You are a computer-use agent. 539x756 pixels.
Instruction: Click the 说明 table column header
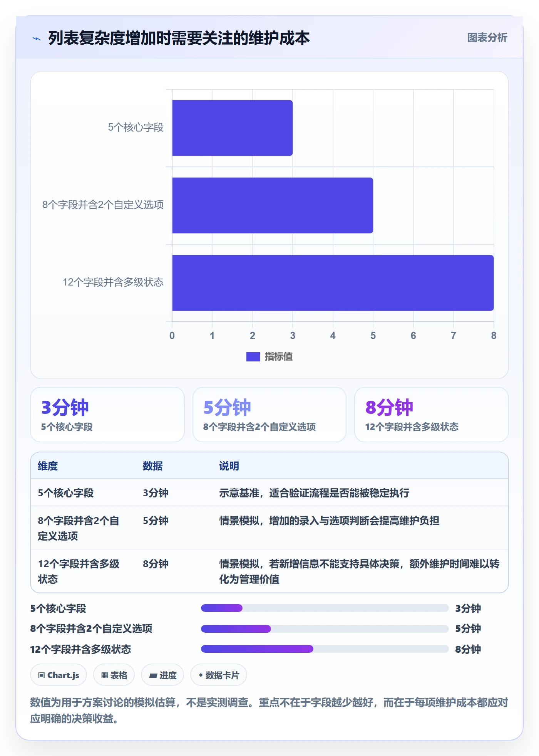229,466
